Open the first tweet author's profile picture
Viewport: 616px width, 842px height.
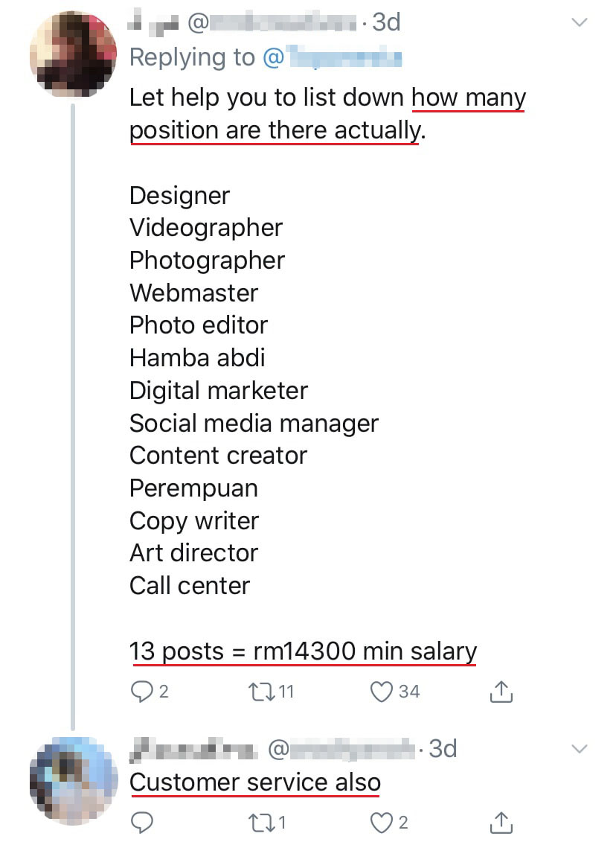(x=73, y=54)
